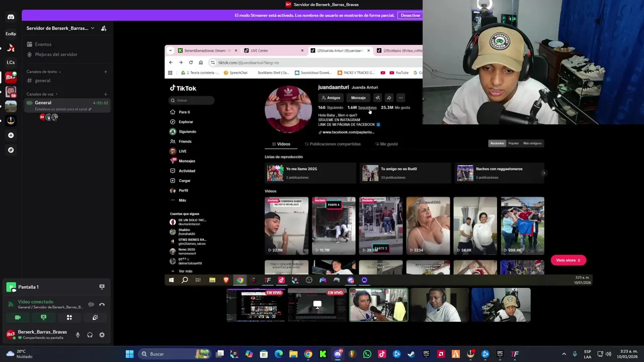Viewport: 644px width, 362px height.
Task: Select the EN VIVO stream thumbnail on the left
Action: tap(256, 305)
